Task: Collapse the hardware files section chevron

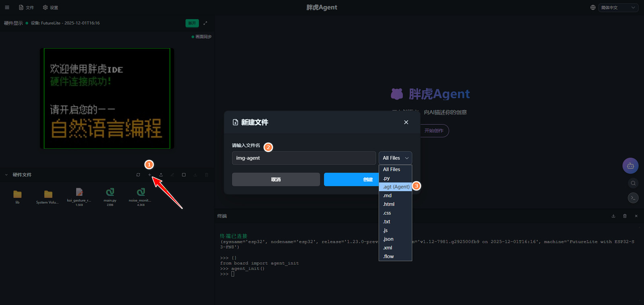Action: point(6,175)
